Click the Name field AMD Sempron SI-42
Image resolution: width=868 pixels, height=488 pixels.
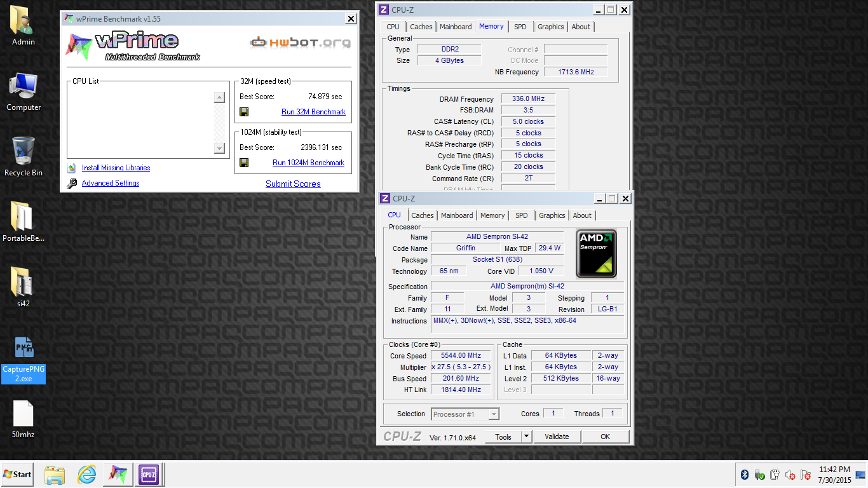(x=497, y=237)
